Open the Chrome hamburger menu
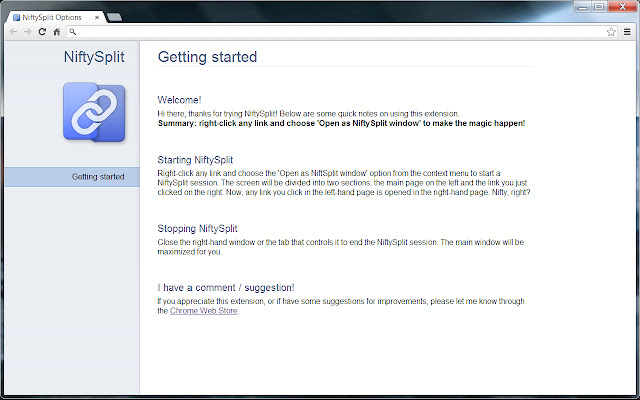 coord(627,32)
